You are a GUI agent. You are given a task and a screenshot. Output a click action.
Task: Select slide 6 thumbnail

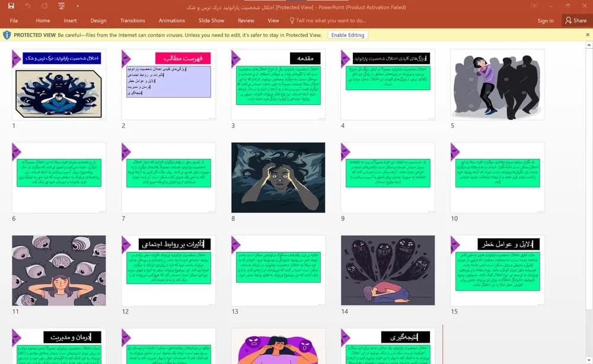point(59,177)
